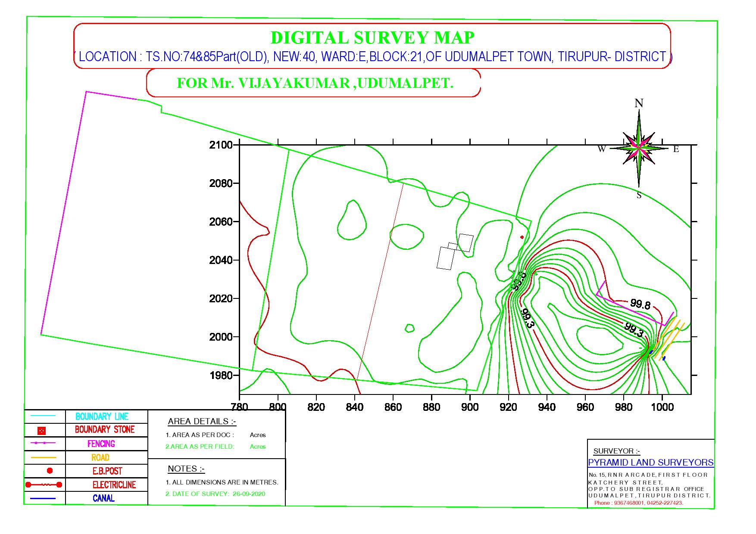Click 'FOR Mr. VIJAYAKUMAR, UDUMALPET.' heading
This screenshot has width=756, height=534.
[315, 83]
